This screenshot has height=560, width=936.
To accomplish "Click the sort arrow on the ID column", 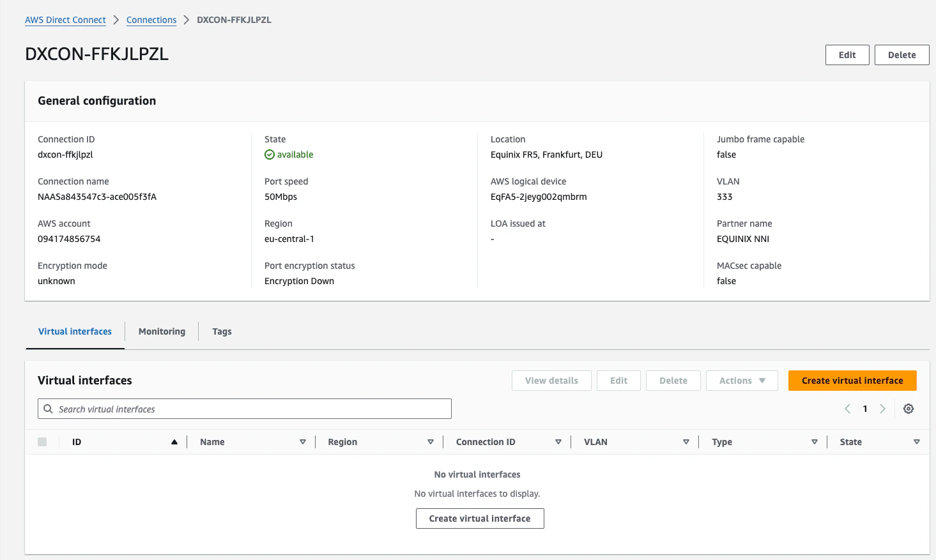I will (174, 441).
